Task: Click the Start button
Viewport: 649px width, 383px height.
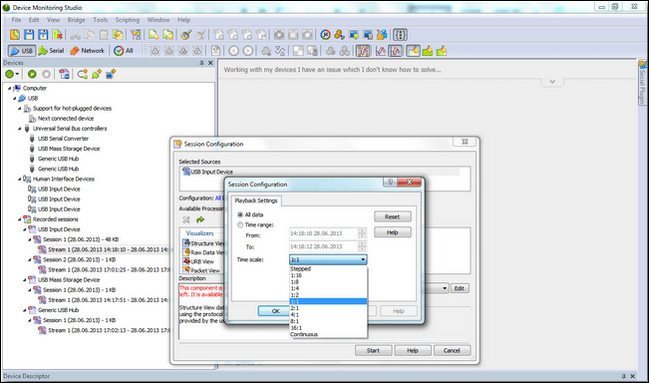Action: (373, 351)
